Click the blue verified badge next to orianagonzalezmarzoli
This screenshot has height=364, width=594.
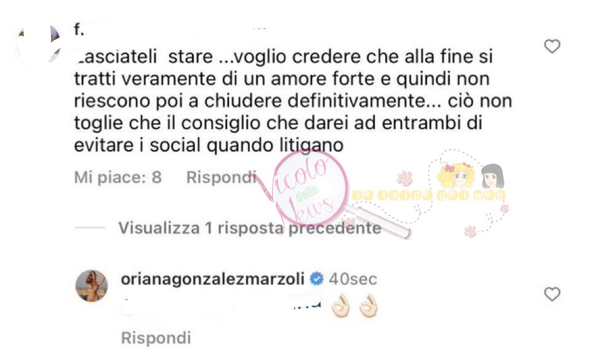(317, 279)
